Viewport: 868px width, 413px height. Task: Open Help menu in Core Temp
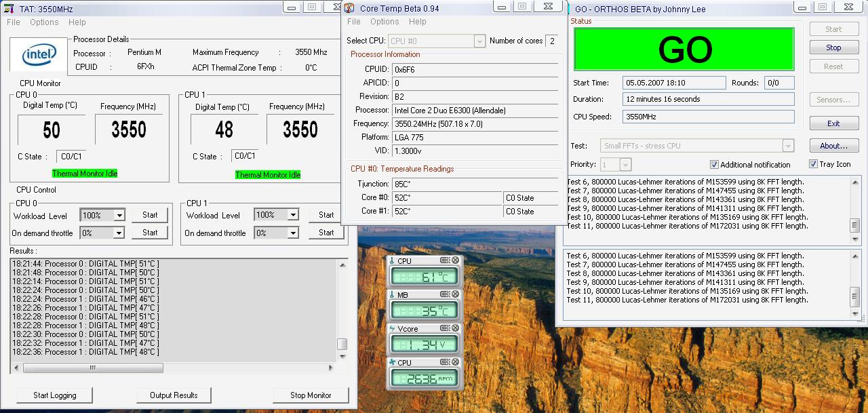(x=418, y=22)
